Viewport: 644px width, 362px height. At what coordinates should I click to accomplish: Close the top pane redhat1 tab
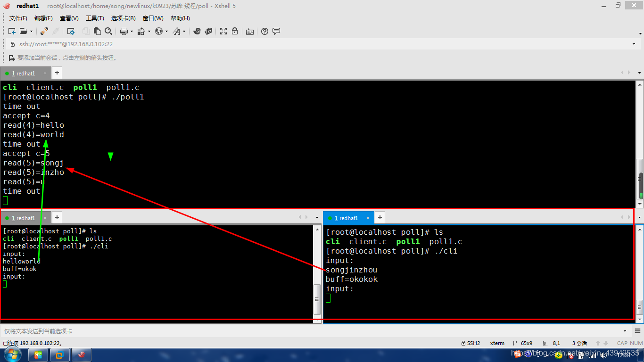(x=45, y=73)
